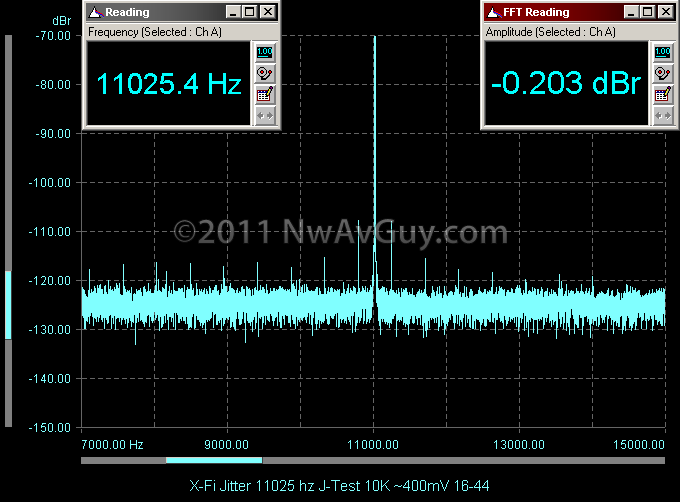Click the Frequency (Selected : Ch A) label
This screenshot has width=680, height=502.
point(155,32)
